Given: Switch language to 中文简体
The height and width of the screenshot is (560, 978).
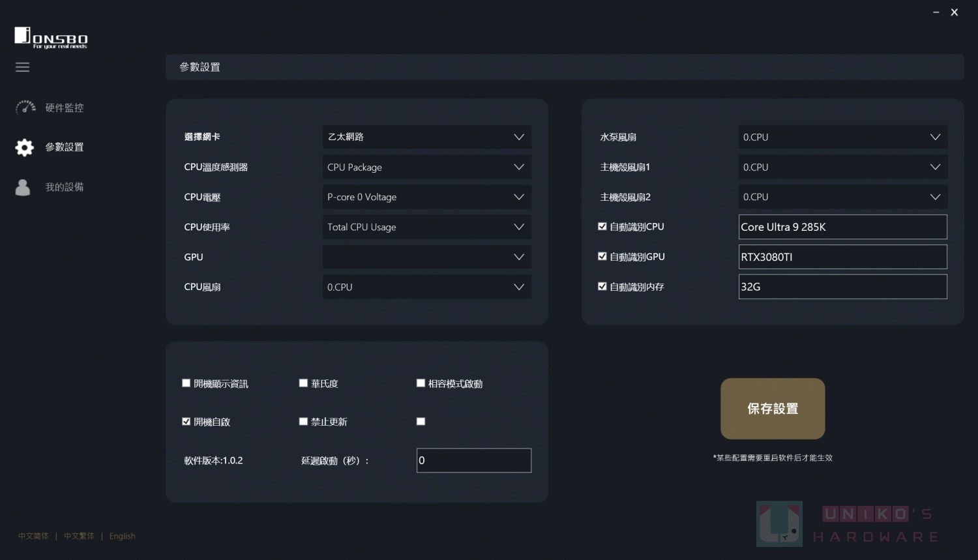Looking at the screenshot, I should (33, 536).
